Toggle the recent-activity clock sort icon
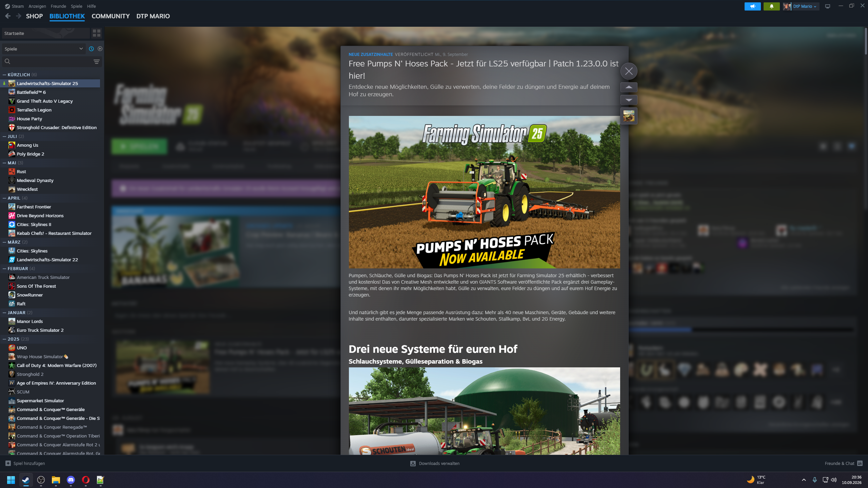 coord(91,49)
